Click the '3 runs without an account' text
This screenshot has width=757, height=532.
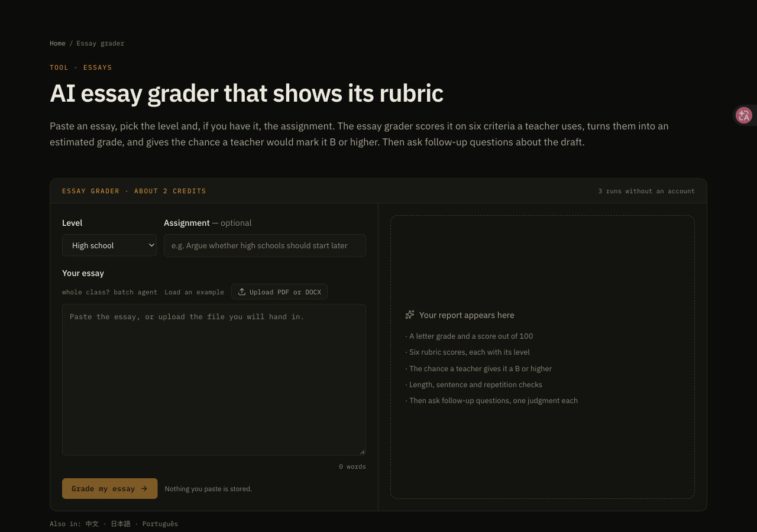coord(646,191)
